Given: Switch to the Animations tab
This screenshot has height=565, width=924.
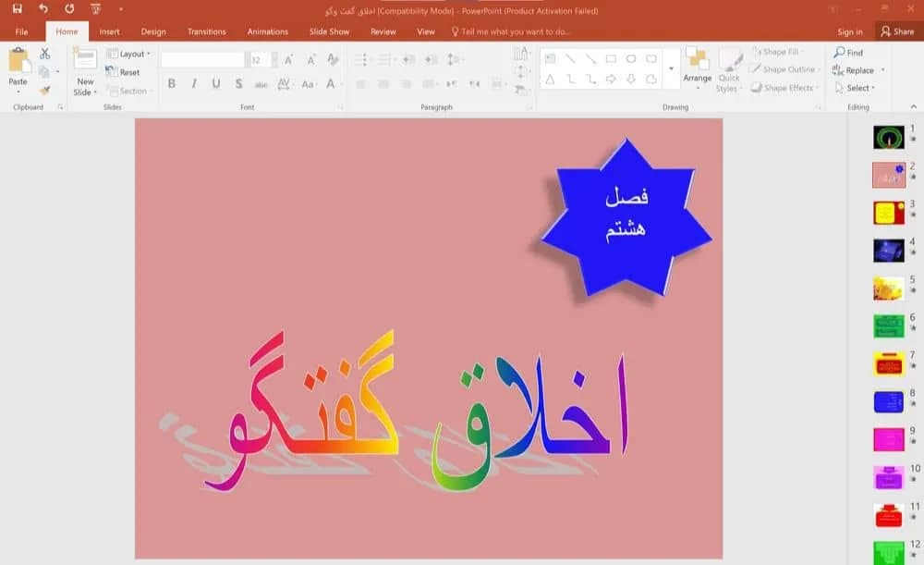Looking at the screenshot, I should tap(268, 31).
